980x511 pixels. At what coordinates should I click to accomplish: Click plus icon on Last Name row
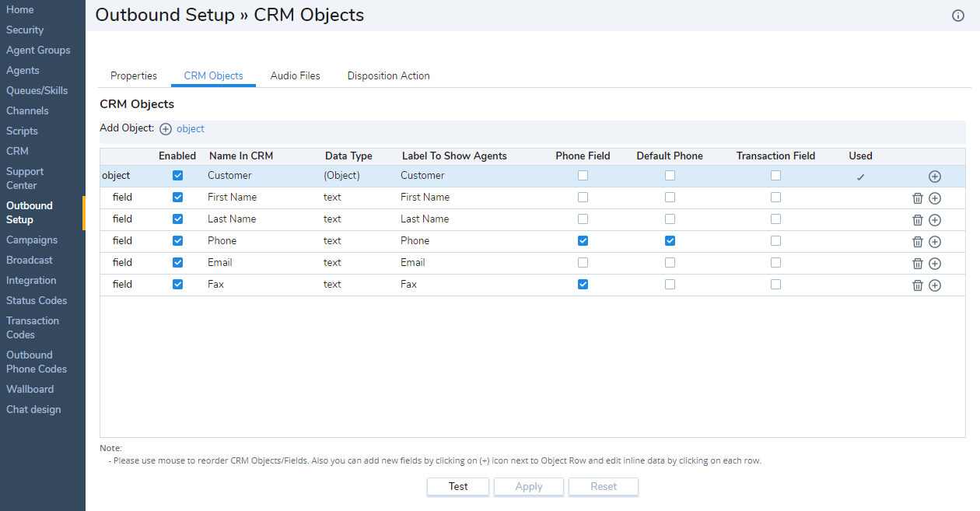pyautogui.click(x=935, y=220)
